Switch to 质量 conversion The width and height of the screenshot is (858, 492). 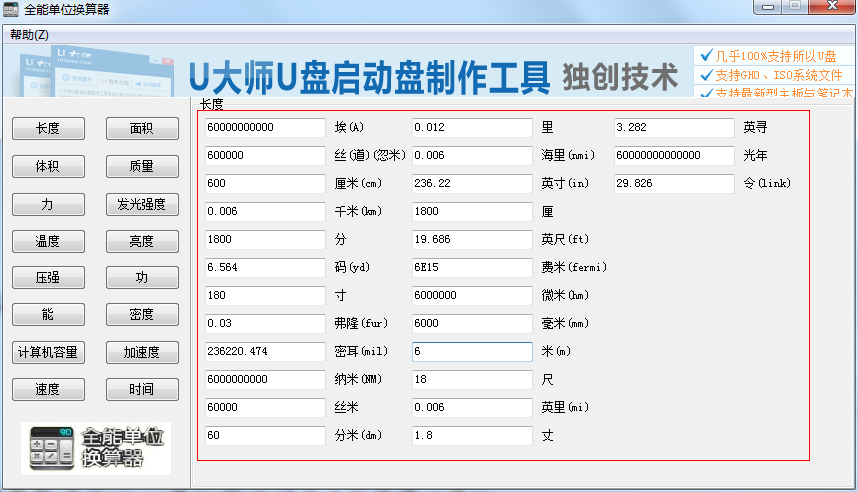(142, 166)
